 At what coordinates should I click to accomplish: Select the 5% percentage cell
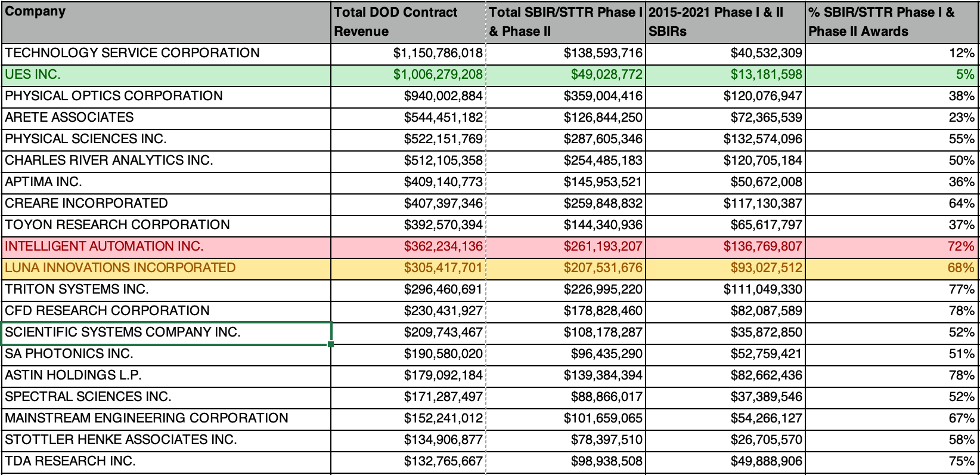[892, 75]
